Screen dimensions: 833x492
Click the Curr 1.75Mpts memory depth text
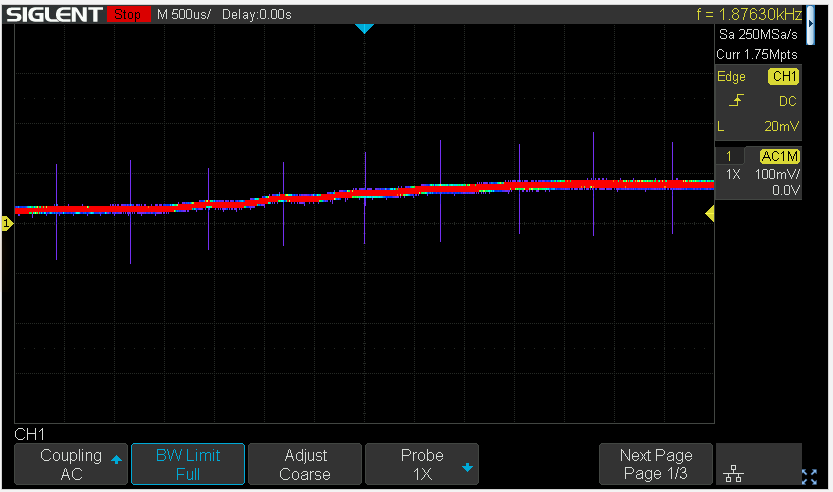(756, 55)
